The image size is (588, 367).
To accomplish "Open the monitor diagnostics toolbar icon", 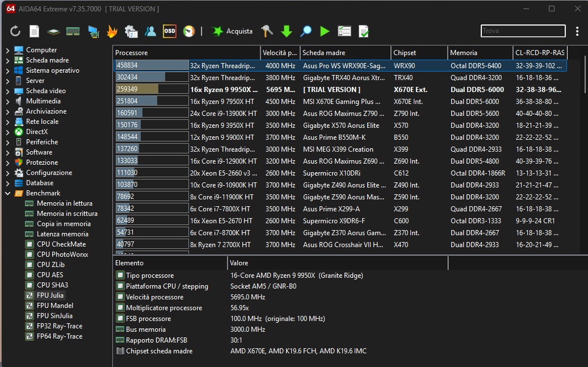I will (94, 31).
